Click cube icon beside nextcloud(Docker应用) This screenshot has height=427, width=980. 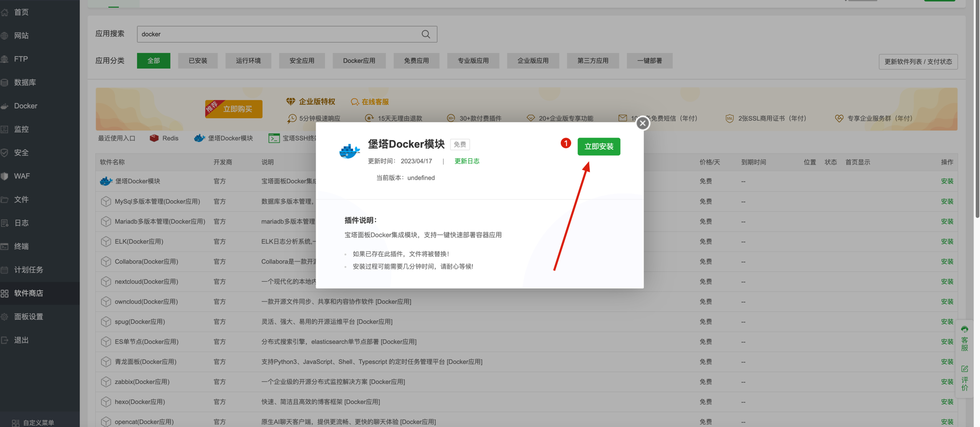pos(106,282)
